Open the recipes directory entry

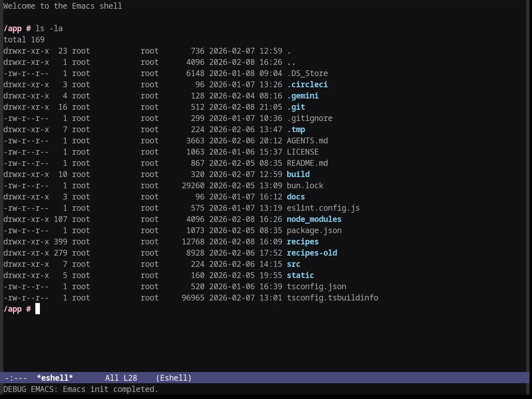click(303, 241)
